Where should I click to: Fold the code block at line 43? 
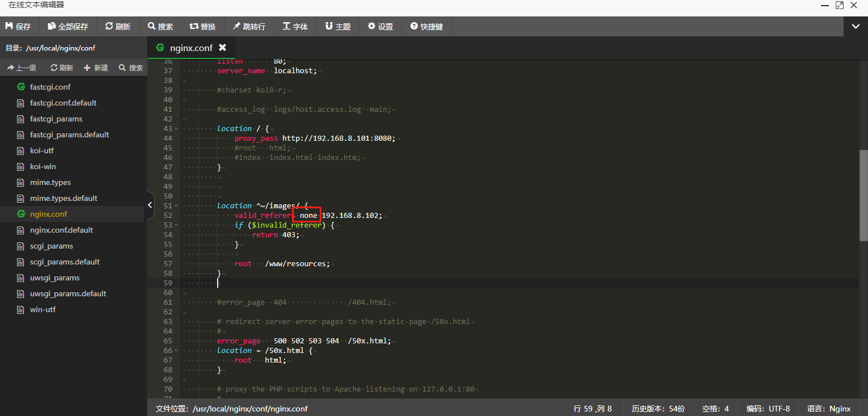tap(176, 129)
